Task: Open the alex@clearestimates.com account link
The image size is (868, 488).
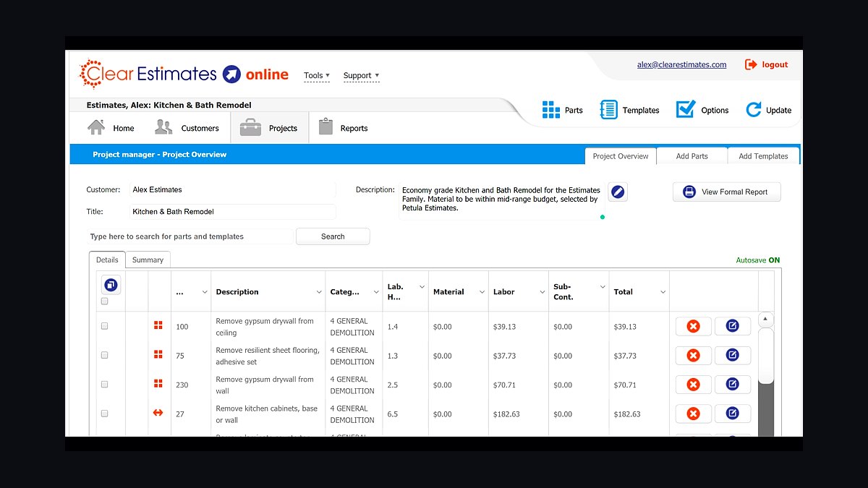Action: [x=681, y=64]
